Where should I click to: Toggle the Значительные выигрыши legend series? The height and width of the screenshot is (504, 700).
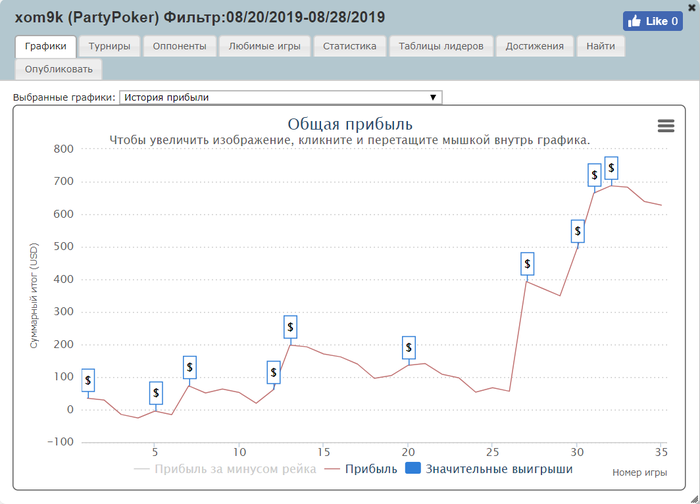[x=489, y=469]
